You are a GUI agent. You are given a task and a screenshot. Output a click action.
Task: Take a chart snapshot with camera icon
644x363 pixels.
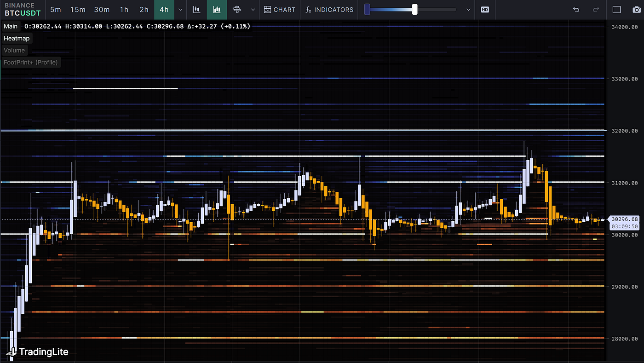[636, 10]
